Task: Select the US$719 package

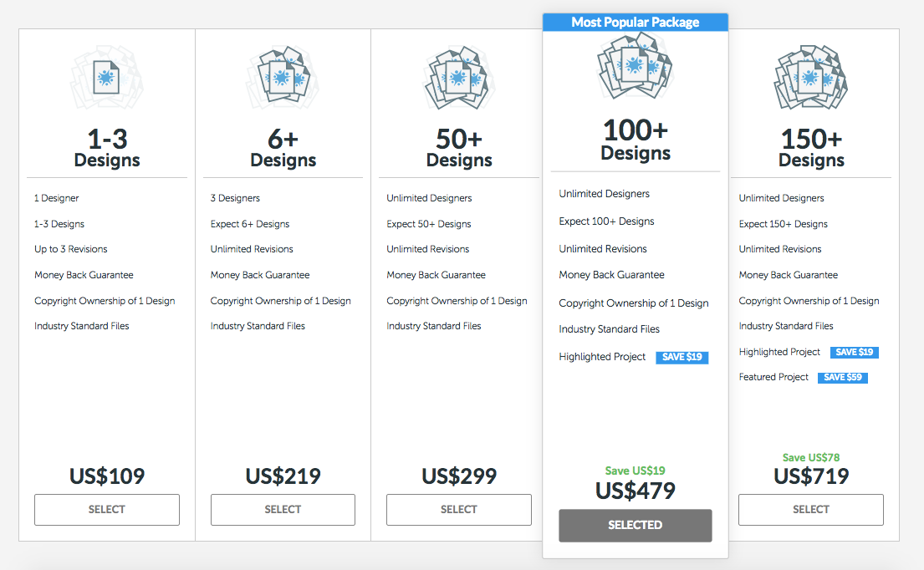Action: (x=811, y=509)
